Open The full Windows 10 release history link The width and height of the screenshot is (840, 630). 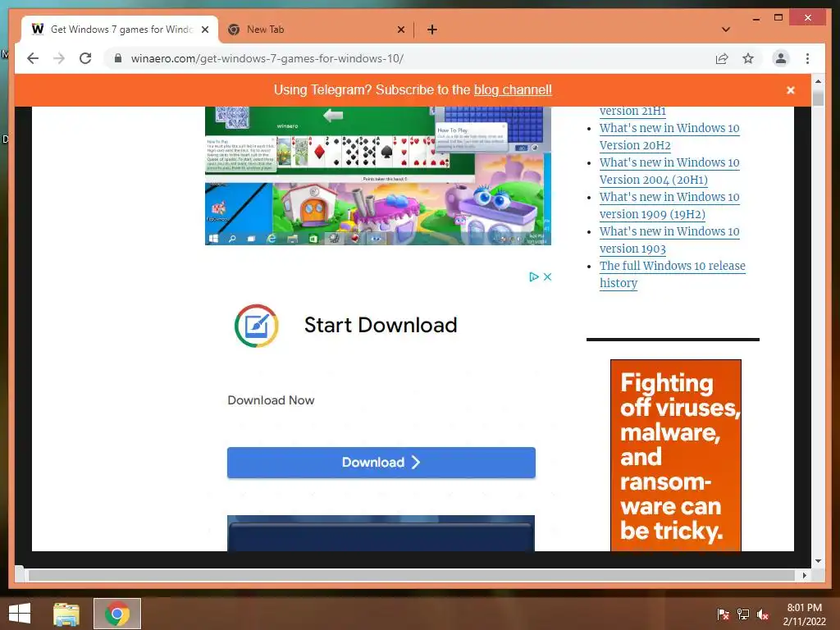(673, 274)
